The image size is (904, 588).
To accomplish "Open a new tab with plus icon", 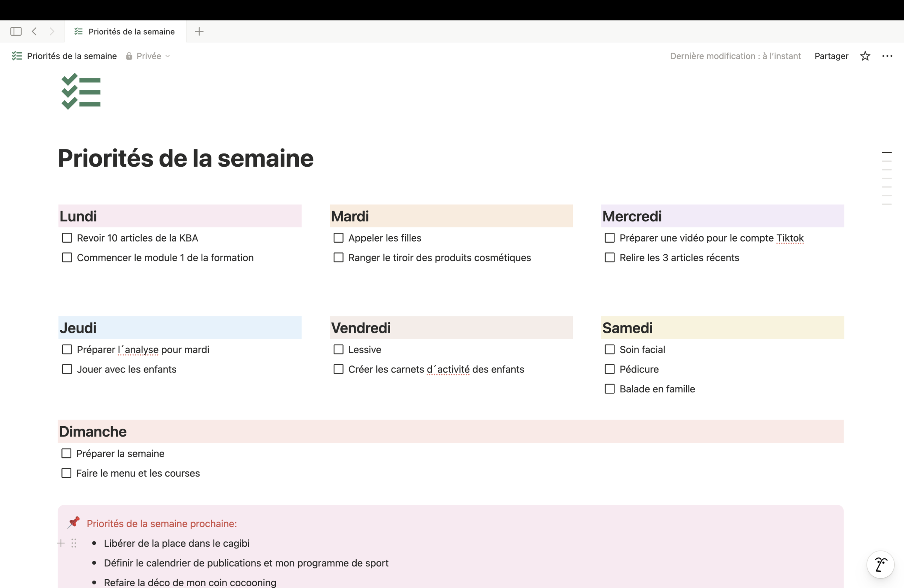I will [199, 31].
